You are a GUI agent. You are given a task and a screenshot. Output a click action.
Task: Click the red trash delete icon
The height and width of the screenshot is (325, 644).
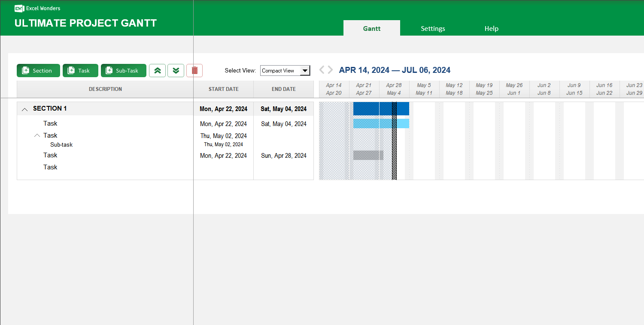(194, 70)
